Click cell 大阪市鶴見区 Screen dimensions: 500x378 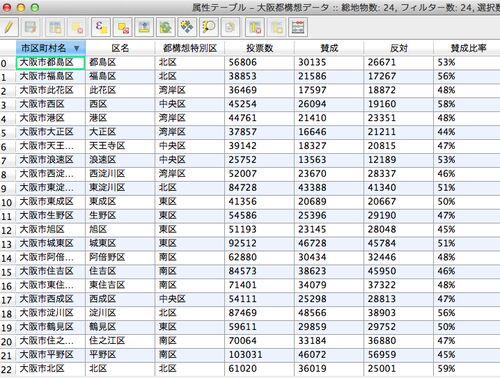(x=51, y=327)
